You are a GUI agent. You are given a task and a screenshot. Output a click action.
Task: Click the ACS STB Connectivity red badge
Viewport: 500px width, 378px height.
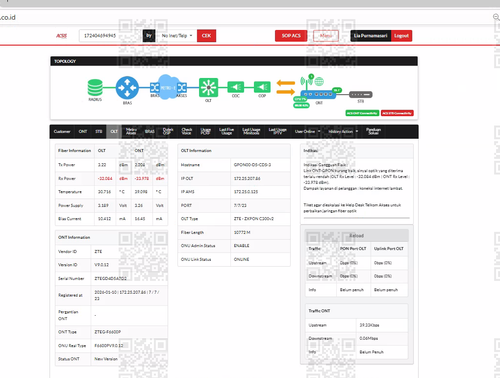pyautogui.click(x=397, y=113)
